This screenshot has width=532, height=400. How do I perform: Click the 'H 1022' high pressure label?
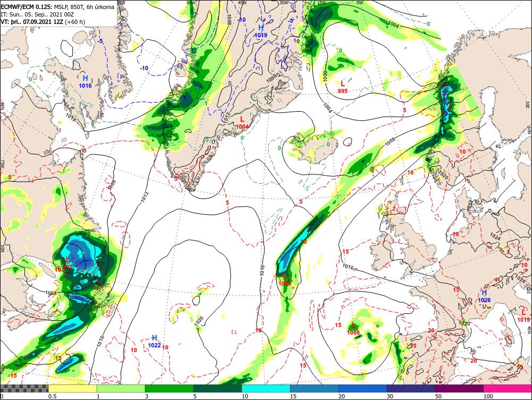(x=154, y=341)
